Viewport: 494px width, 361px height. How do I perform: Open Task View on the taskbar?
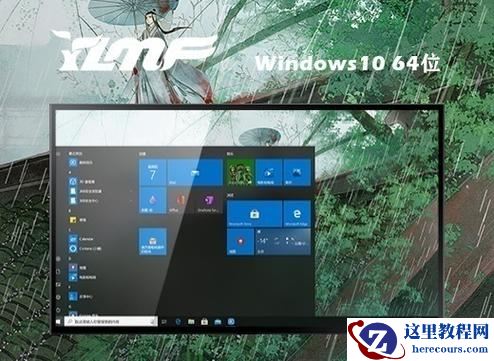coord(164,322)
